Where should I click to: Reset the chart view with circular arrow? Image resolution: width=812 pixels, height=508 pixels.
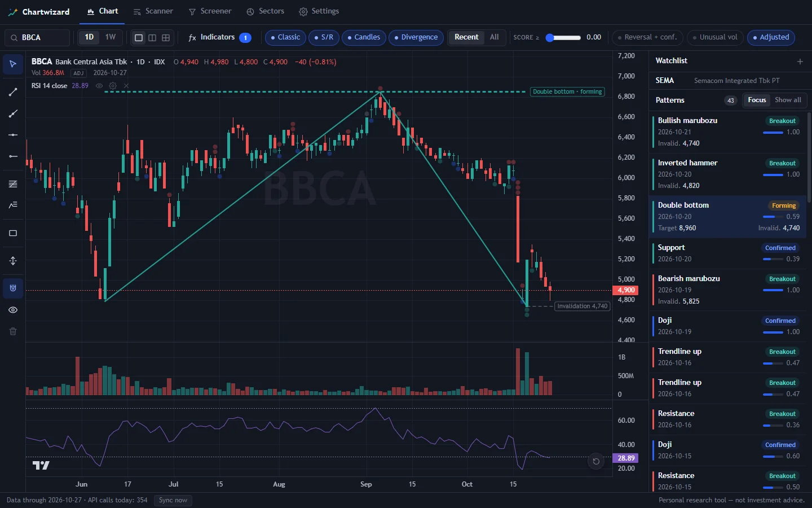[x=596, y=461]
